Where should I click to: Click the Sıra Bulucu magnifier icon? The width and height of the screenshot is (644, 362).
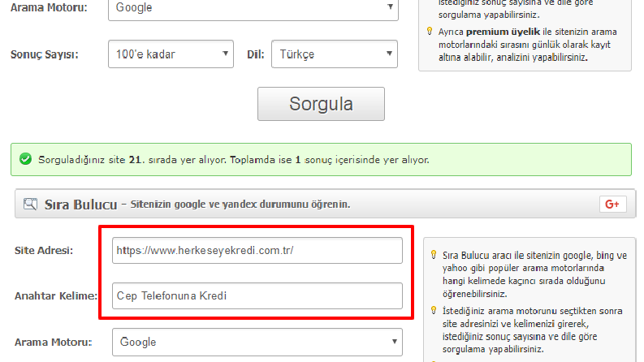click(x=30, y=204)
